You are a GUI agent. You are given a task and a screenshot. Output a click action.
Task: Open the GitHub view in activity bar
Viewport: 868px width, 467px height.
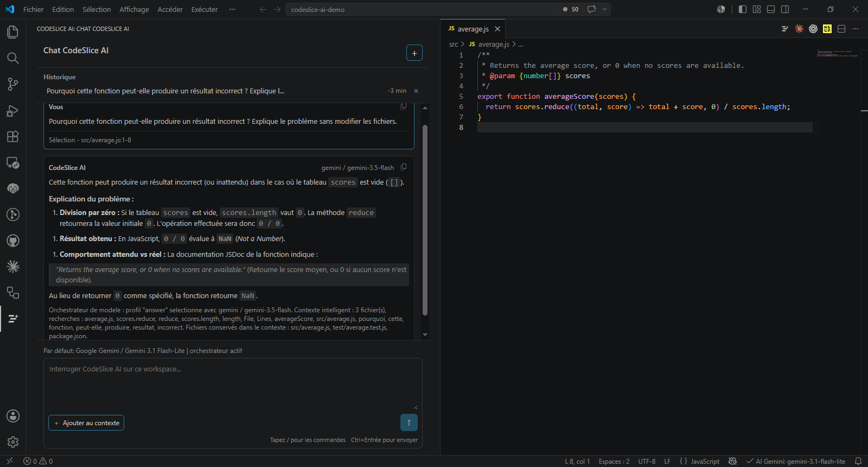(13, 241)
